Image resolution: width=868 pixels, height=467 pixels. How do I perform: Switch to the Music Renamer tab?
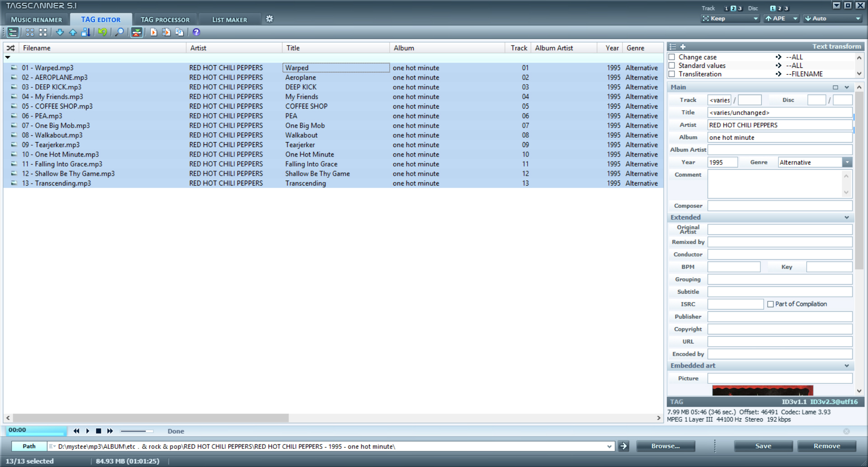[36, 19]
